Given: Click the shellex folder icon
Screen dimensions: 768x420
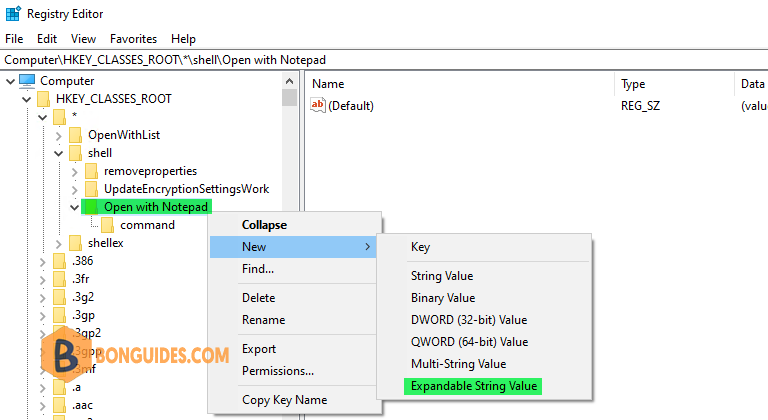Looking at the screenshot, I should tap(75, 243).
